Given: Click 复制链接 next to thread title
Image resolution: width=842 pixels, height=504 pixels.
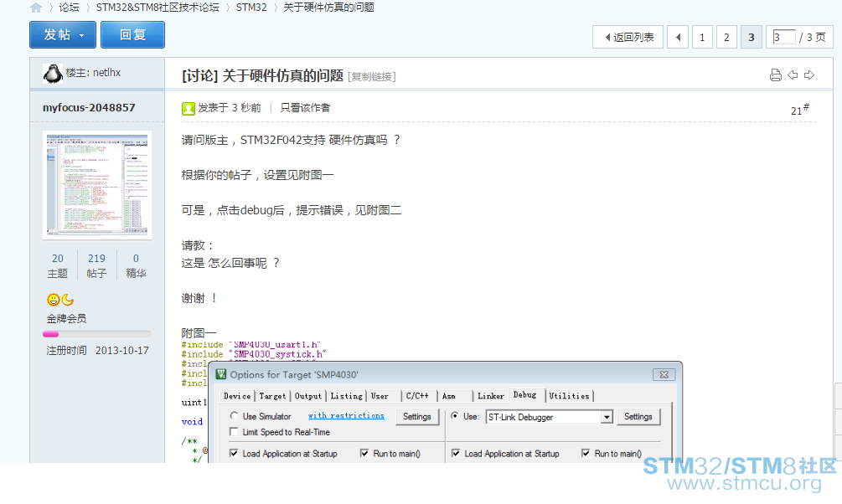Looking at the screenshot, I should [372, 77].
